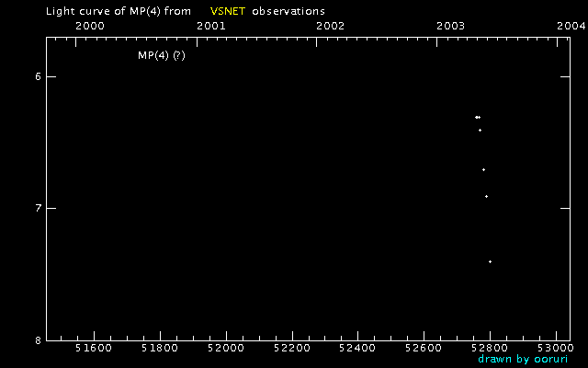Viewport: 588px width, 368px height.
Task: Click the topmost pair of data points
Action: pos(478,117)
